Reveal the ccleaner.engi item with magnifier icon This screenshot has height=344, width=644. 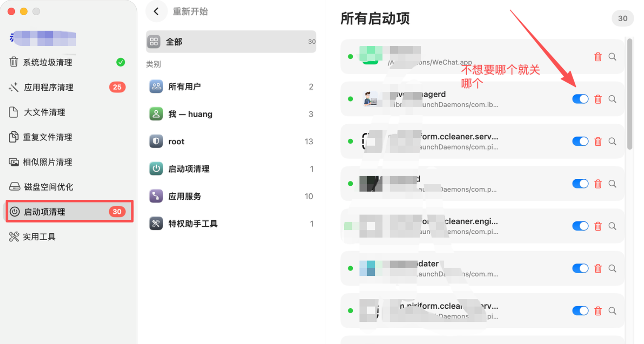pos(612,226)
